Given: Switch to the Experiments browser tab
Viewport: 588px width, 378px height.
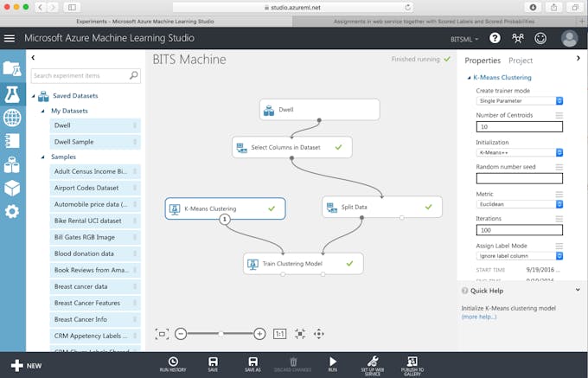Looking at the screenshot, I should [145, 22].
